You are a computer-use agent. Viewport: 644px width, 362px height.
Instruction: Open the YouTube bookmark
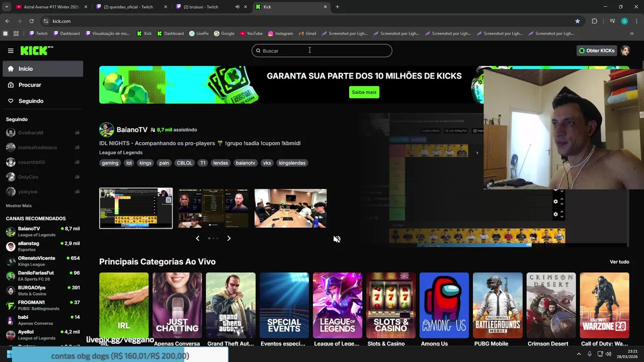[x=251, y=34]
